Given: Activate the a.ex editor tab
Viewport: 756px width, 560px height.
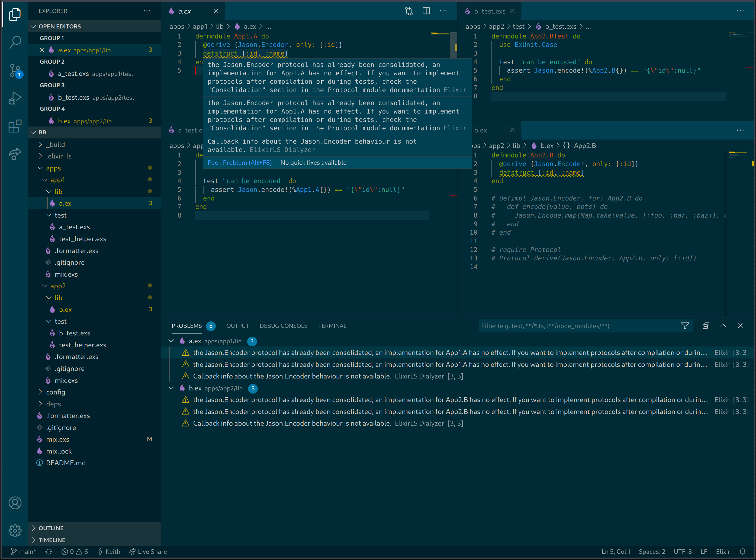Looking at the screenshot, I should 193,11.
